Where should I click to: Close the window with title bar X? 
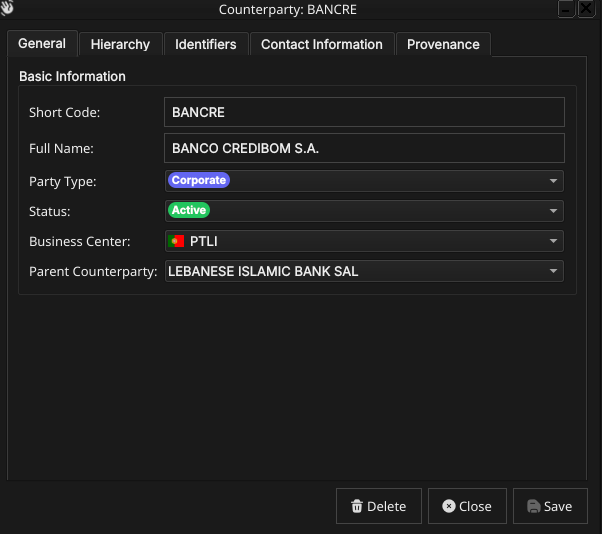586,8
